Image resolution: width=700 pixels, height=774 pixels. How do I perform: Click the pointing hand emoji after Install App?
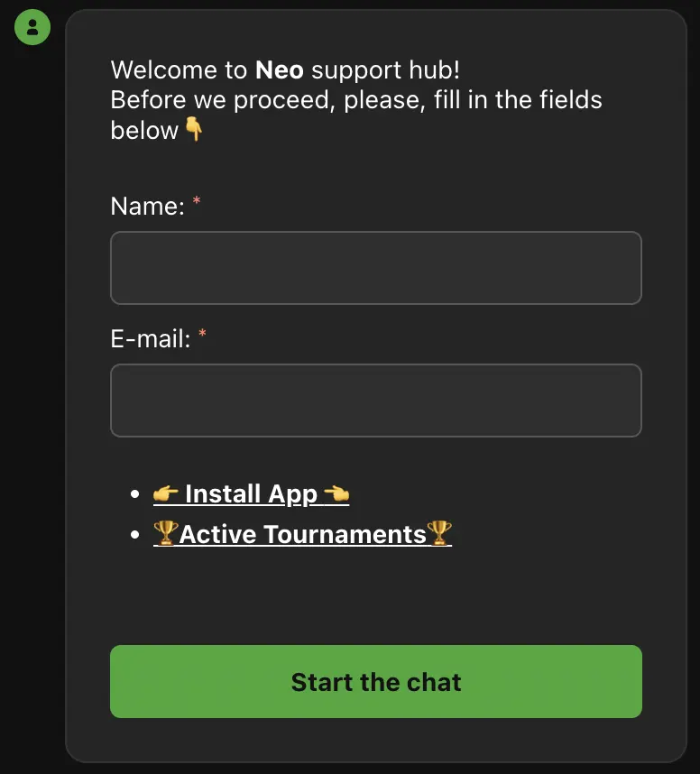336,494
